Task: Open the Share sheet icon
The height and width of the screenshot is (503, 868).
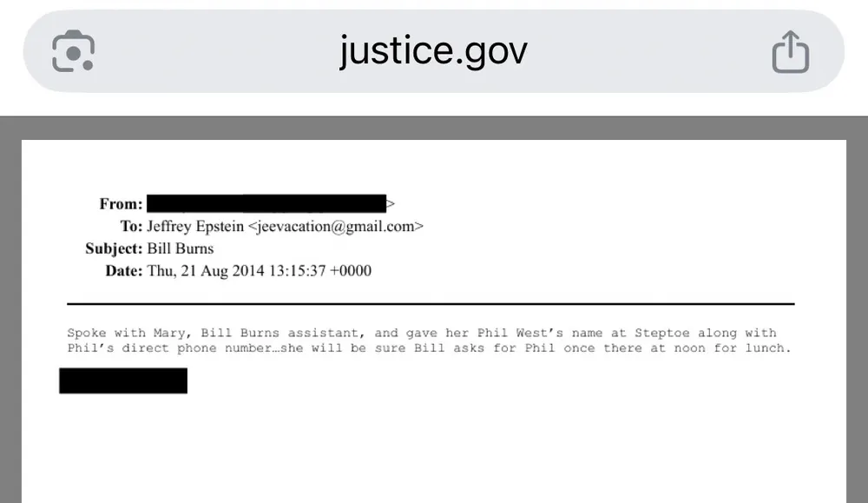Action: [790, 52]
